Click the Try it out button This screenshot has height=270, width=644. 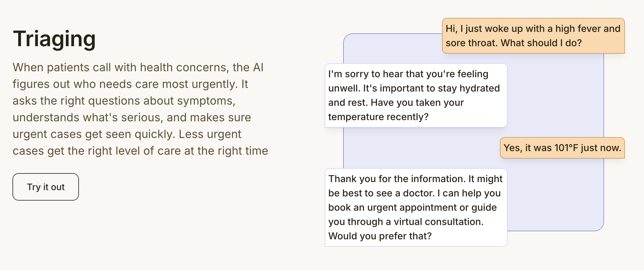(x=46, y=187)
